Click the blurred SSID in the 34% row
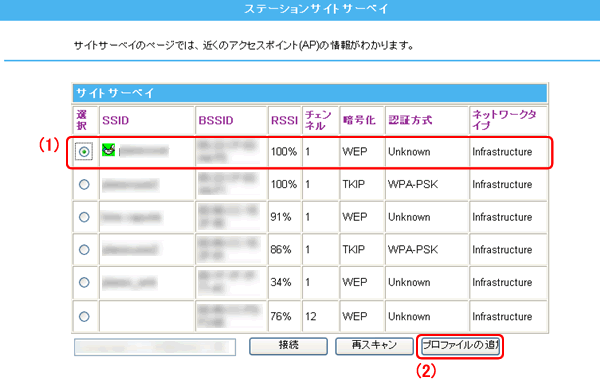 point(129,283)
